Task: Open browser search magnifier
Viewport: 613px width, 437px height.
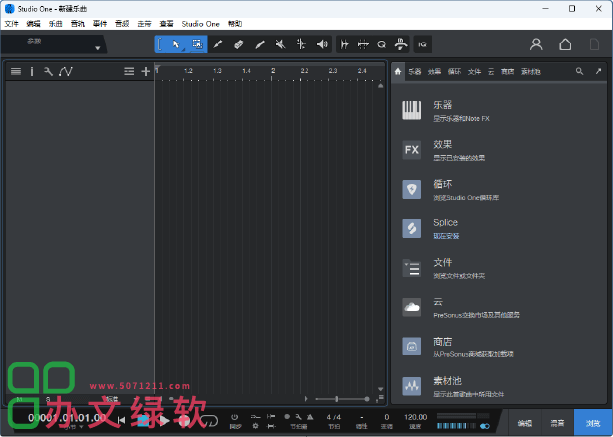Action: (x=579, y=71)
